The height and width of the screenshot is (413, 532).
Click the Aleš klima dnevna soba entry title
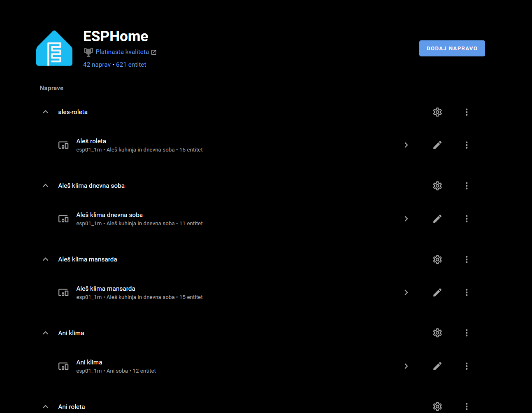point(91,186)
